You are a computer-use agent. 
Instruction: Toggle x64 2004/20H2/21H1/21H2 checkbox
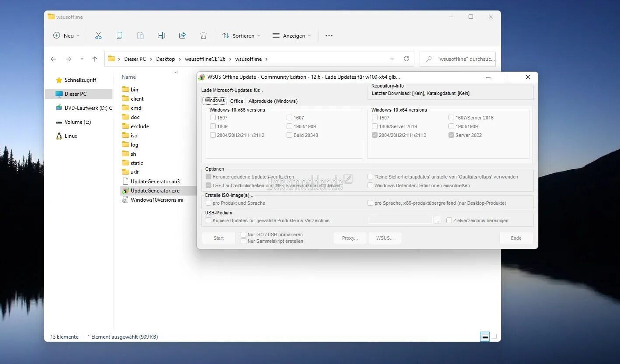click(x=375, y=135)
